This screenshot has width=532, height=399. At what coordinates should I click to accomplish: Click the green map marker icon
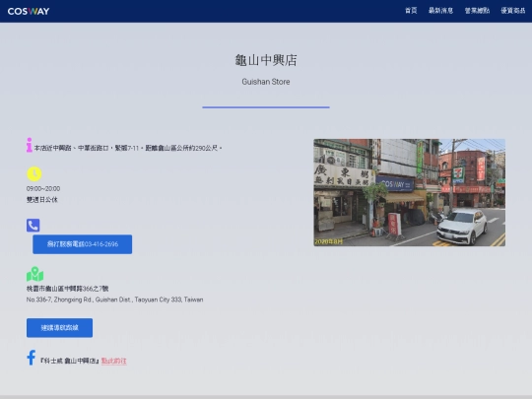34,274
